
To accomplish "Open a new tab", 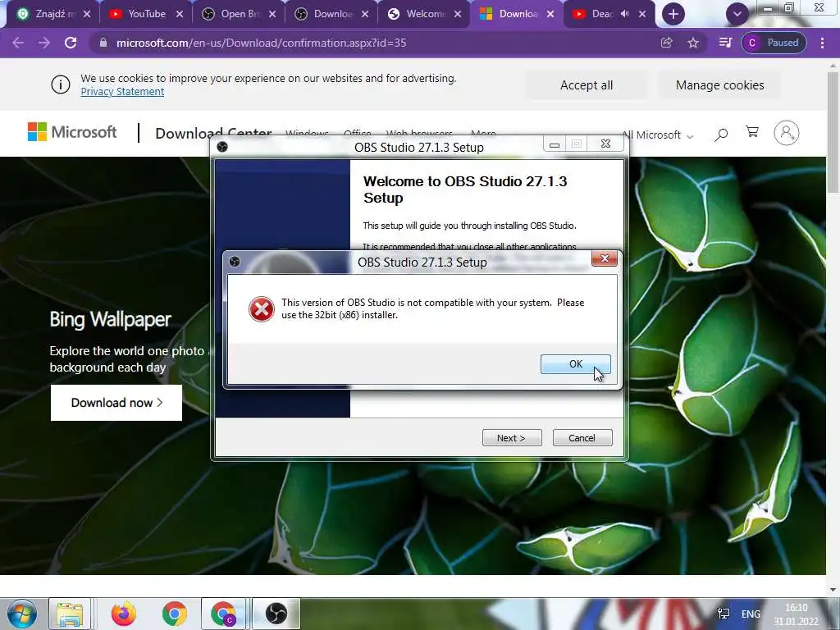I will 673,14.
